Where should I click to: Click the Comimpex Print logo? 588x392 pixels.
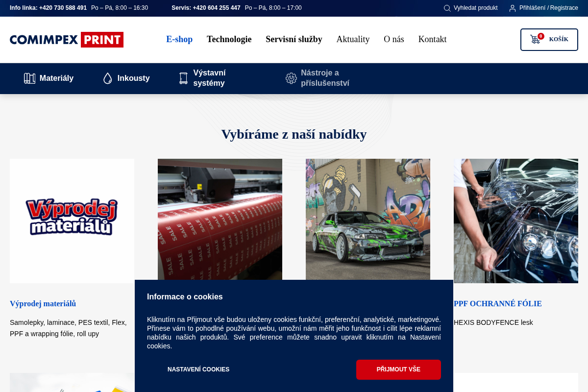[67, 40]
